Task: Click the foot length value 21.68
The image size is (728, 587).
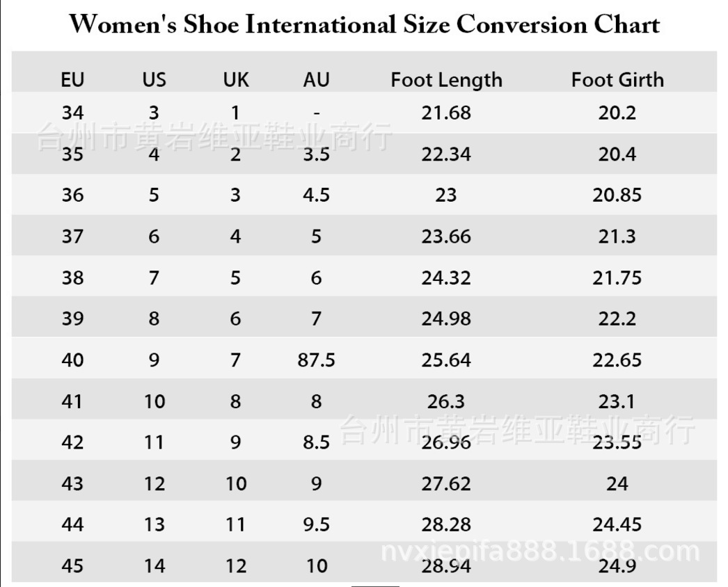Action: tap(446, 113)
